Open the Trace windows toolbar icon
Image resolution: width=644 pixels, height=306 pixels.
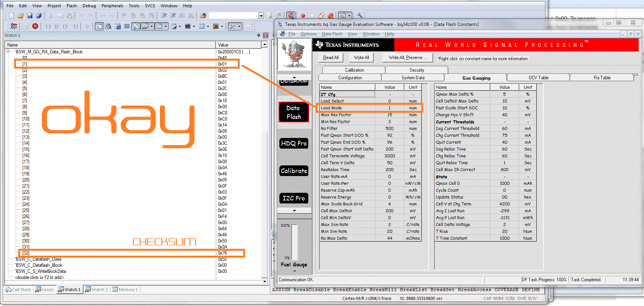202,26
